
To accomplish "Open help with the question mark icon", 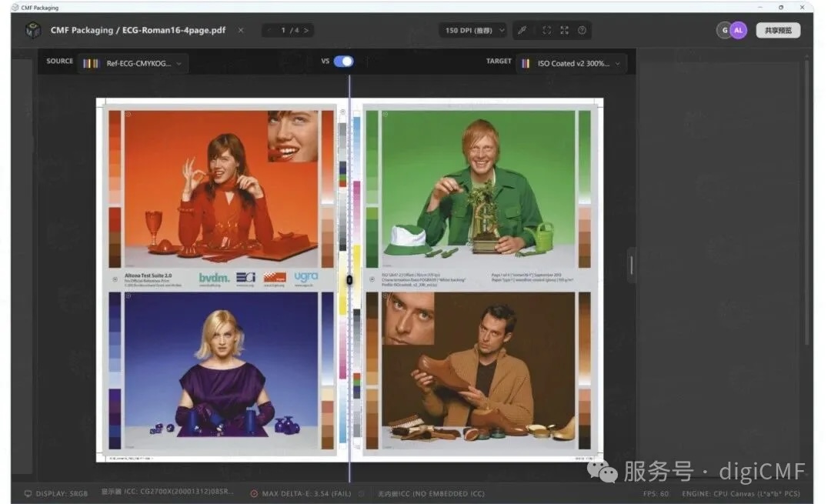I will 582,30.
